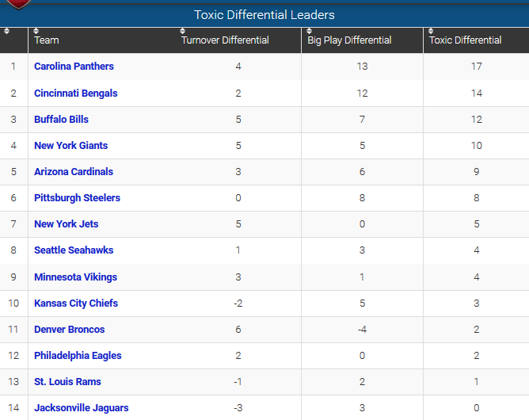Open the Seattle Seahawks team link

[74, 250]
